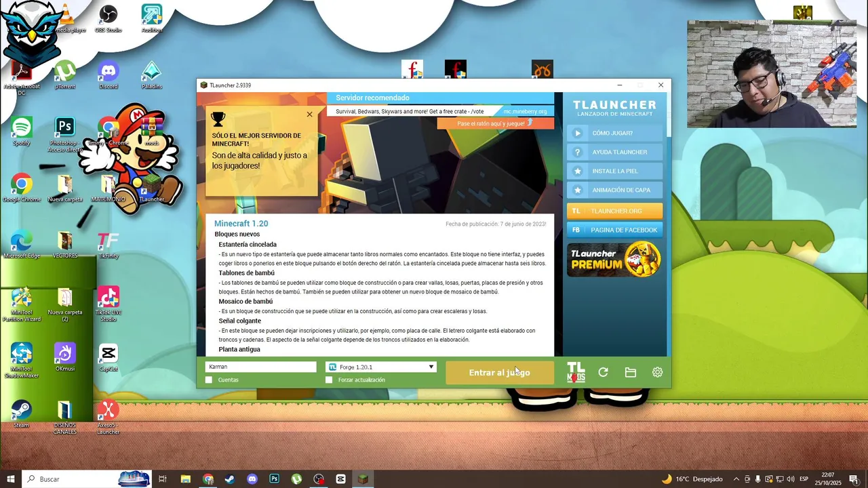
Task: Open Ayuda TLauncher help button
Action: point(614,152)
